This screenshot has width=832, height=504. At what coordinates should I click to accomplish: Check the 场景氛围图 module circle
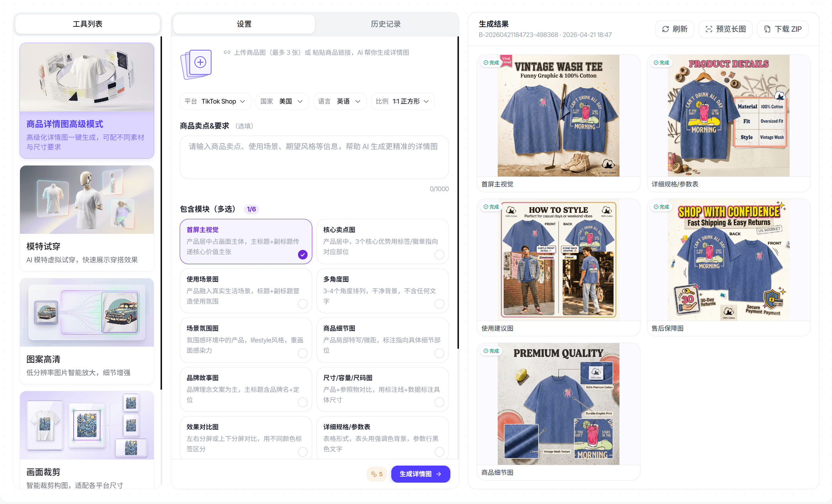point(303,353)
